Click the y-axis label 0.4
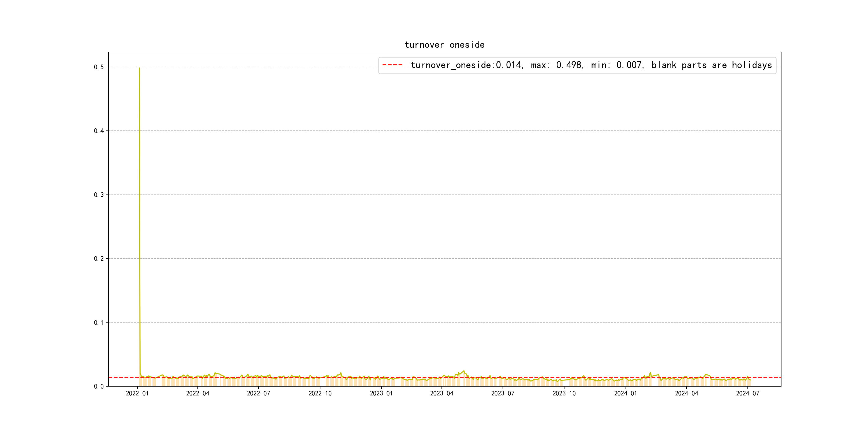This screenshot has width=868, height=434. coord(99,131)
